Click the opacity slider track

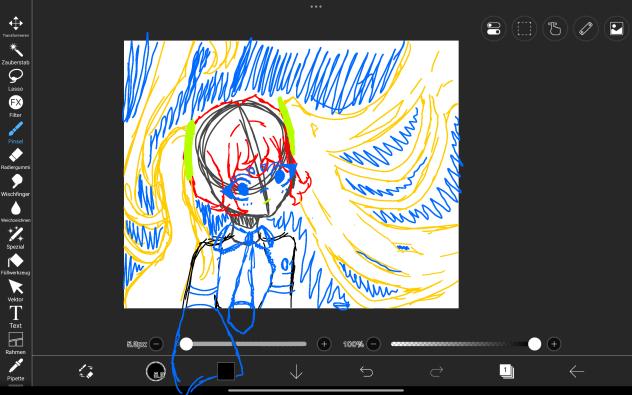coord(466,344)
